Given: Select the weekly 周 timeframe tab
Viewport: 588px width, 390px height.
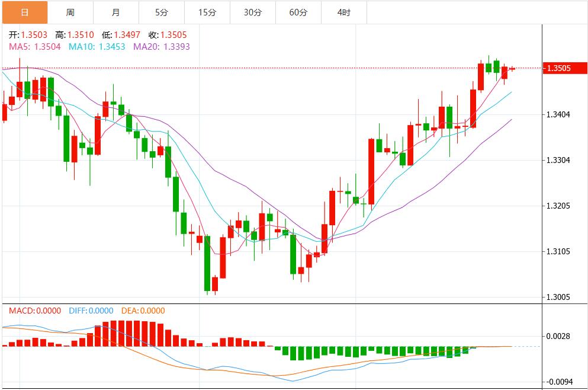Looking at the screenshot, I should click(x=70, y=12).
